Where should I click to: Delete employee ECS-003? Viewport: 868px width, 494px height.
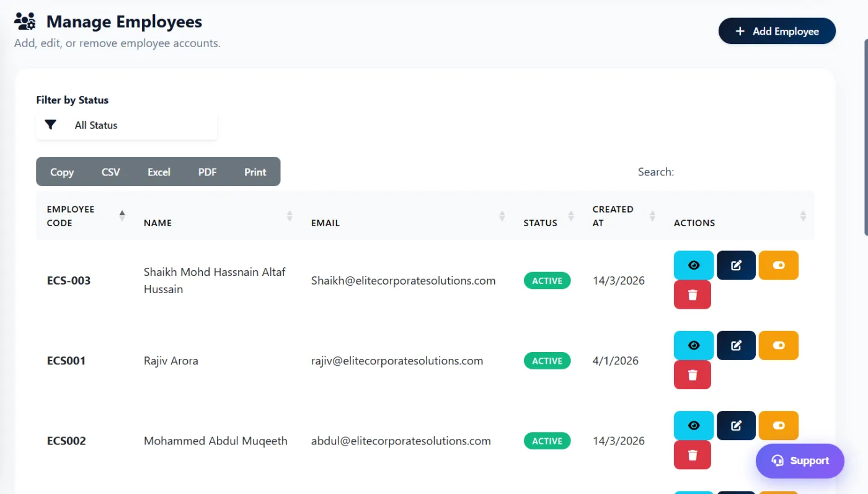tap(693, 294)
